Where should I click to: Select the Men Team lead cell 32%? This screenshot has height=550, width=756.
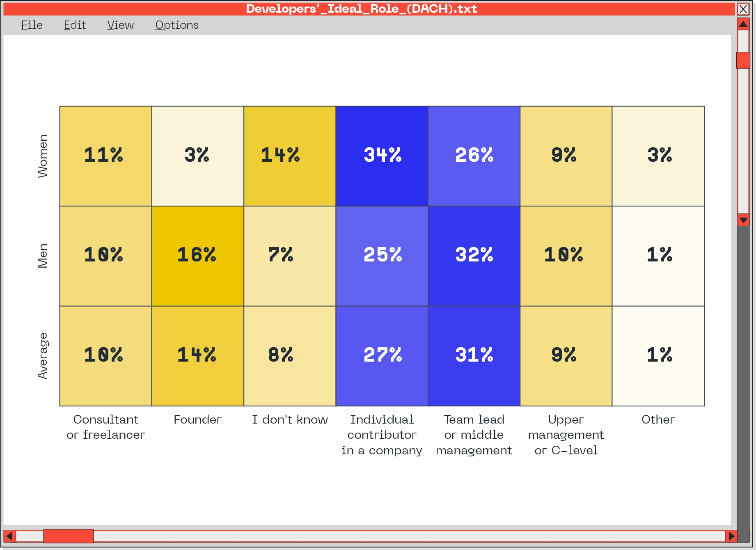[x=474, y=256]
